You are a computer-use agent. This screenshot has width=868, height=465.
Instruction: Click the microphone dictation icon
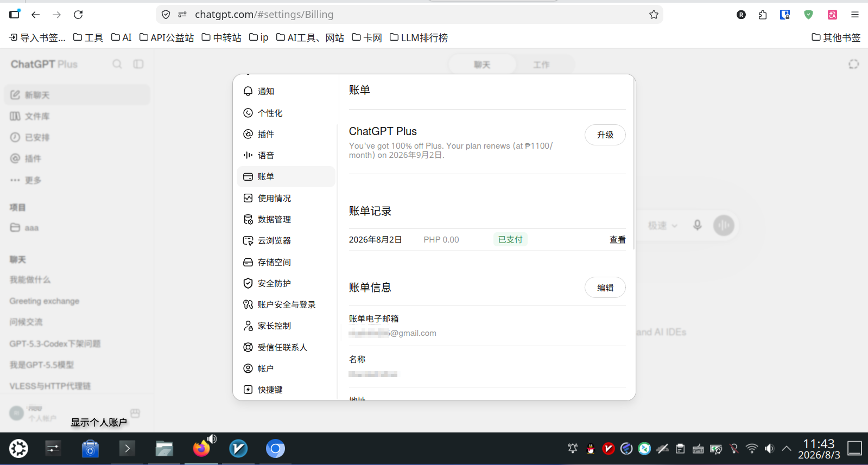coord(698,225)
